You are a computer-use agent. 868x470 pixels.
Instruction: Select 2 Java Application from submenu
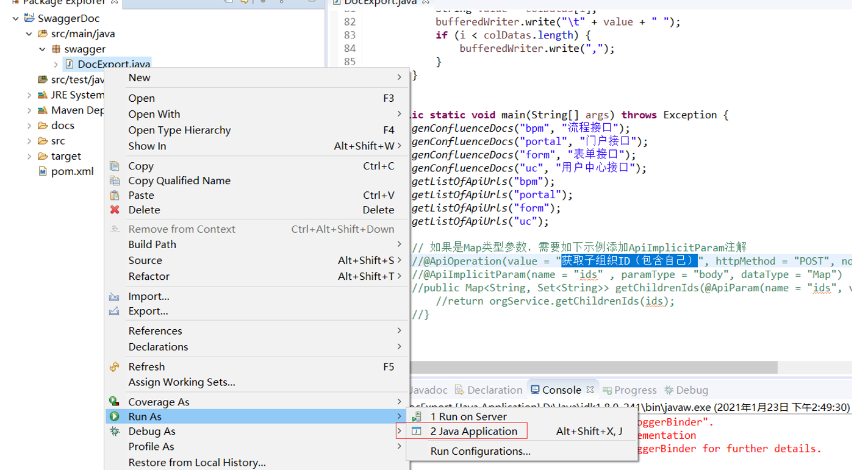click(x=473, y=432)
